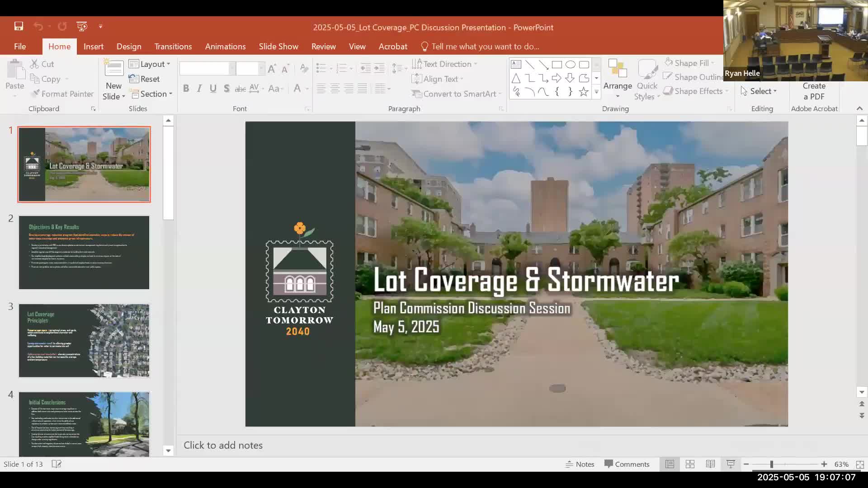Switch to the Design tab
The width and height of the screenshot is (868, 488).
coord(129,47)
